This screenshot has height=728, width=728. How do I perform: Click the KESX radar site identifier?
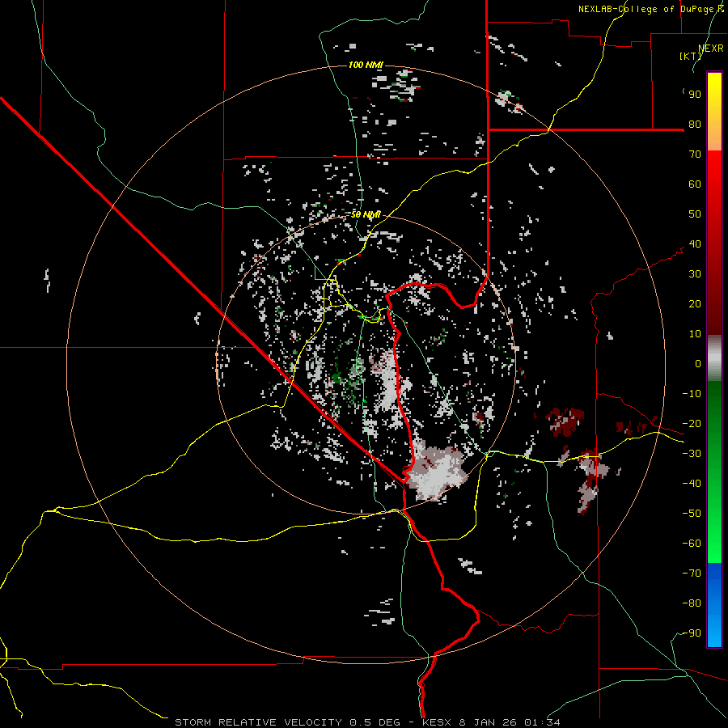pos(438,722)
